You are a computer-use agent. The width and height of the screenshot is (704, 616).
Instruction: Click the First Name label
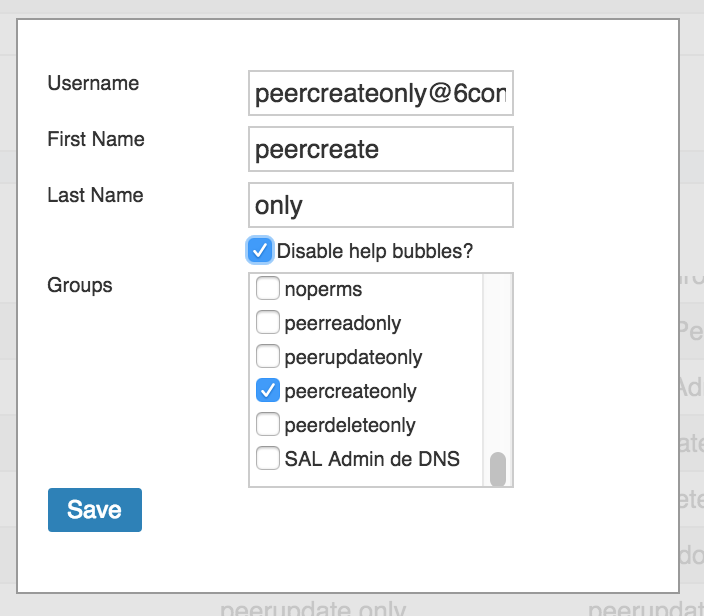point(96,139)
